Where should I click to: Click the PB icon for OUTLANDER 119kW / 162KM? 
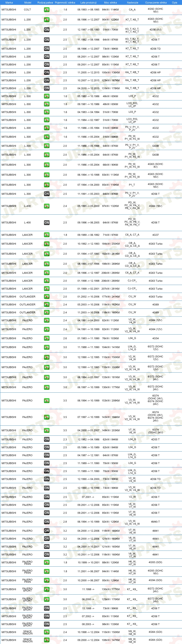click(47, 305)
